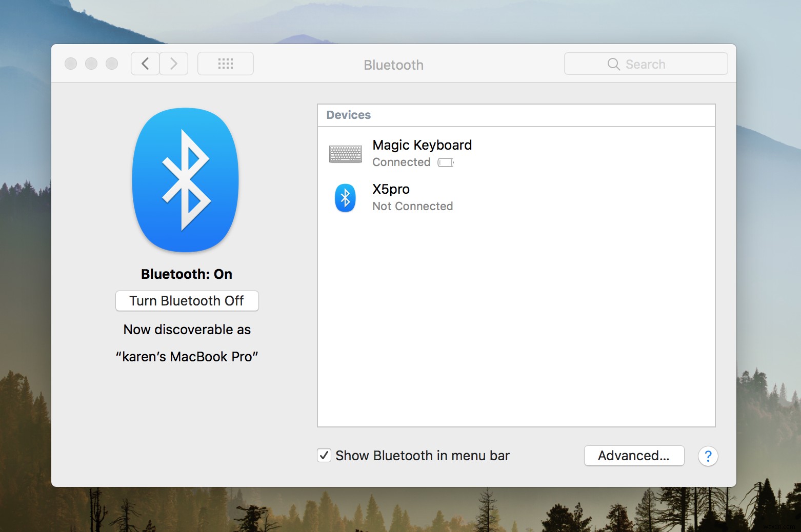Click the Devices panel header
This screenshot has width=801, height=532.
(349, 115)
